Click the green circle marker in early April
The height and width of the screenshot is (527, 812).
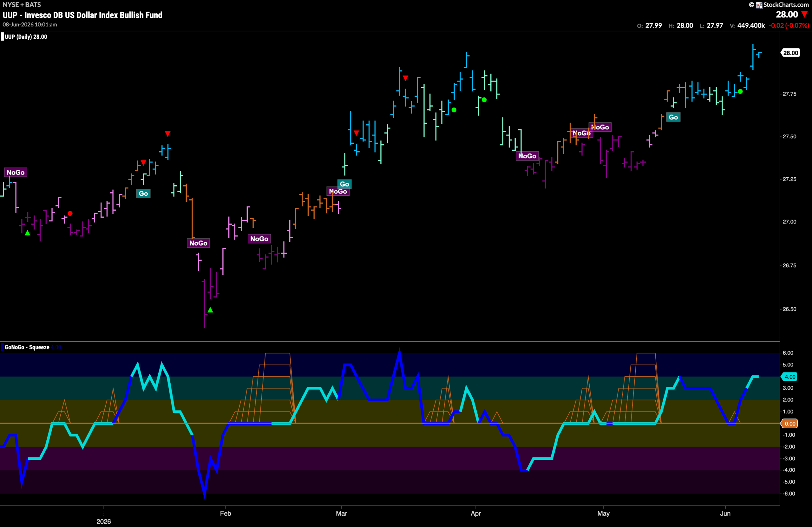click(484, 100)
